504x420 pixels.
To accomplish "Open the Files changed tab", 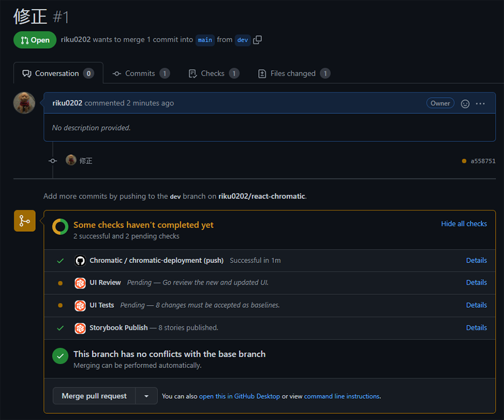I will point(294,74).
